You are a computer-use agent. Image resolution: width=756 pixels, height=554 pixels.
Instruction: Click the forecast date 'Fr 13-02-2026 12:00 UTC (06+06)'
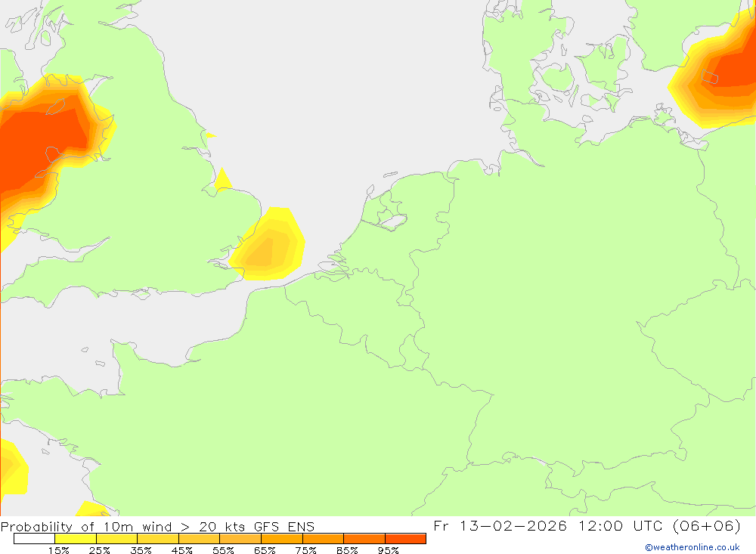point(587,525)
